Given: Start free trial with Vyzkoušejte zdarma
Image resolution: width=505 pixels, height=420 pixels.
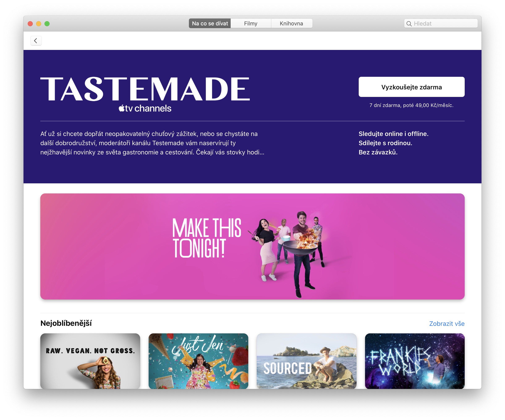Looking at the screenshot, I should tap(411, 87).
